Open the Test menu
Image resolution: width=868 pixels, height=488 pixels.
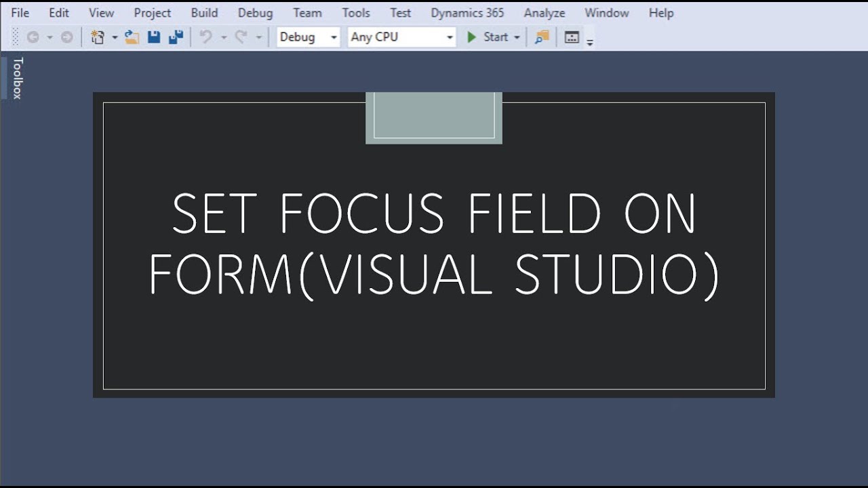[400, 13]
